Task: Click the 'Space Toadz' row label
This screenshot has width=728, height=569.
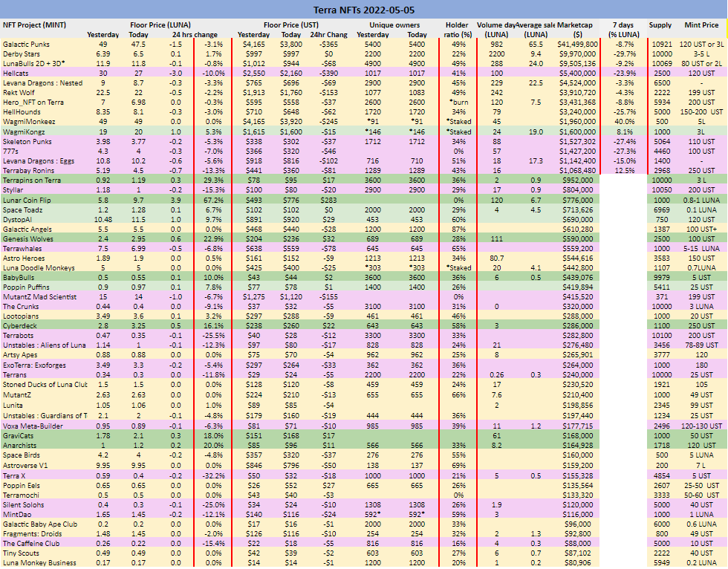Action: (23, 209)
